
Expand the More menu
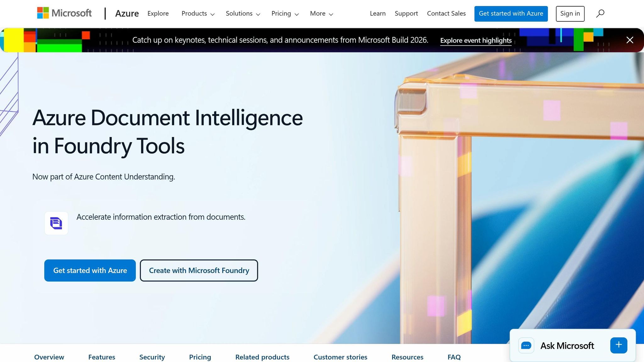click(322, 14)
